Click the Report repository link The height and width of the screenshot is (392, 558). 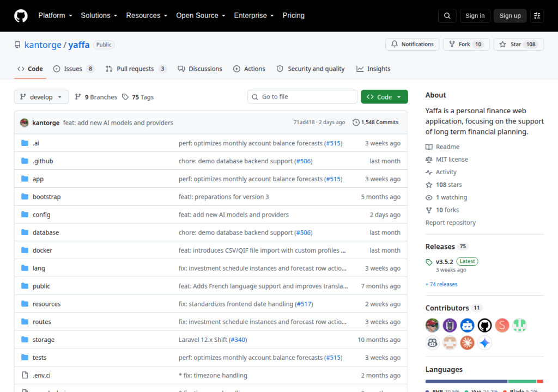(451, 223)
